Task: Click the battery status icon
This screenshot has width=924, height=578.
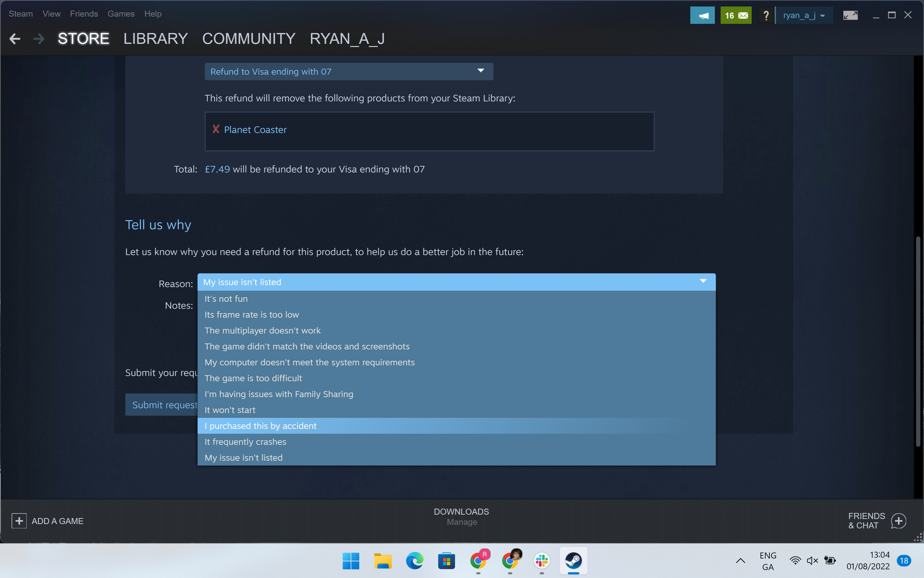Action: click(x=830, y=561)
